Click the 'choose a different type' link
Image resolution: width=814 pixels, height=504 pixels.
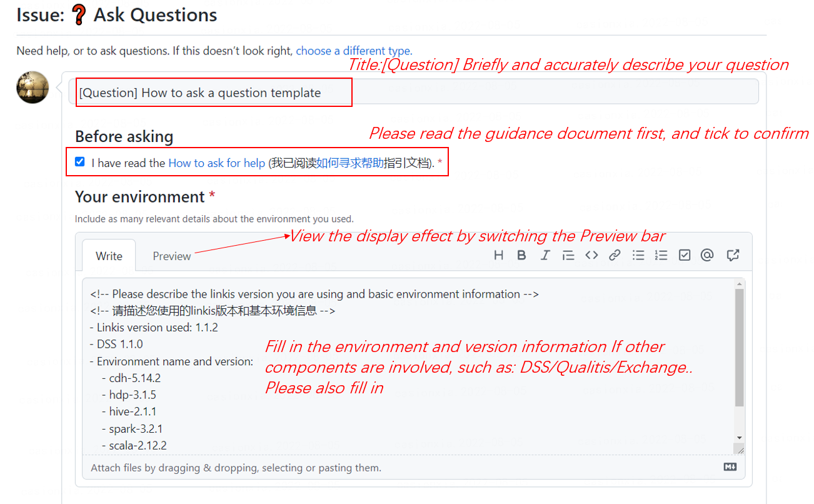353,51
